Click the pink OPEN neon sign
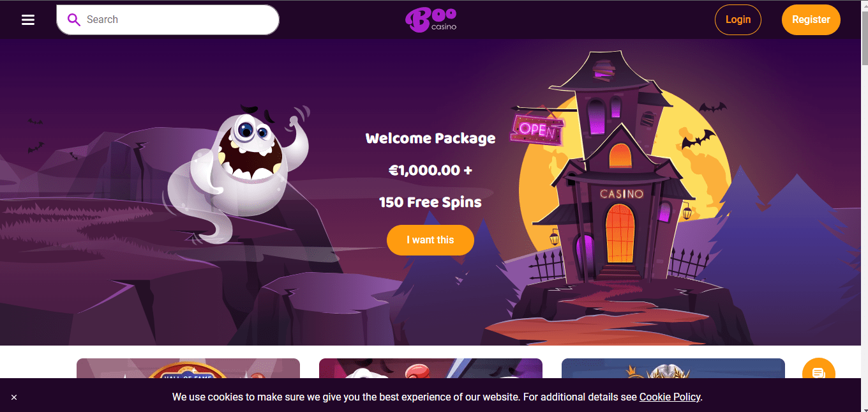The height and width of the screenshot is (412, 868). [537, 129]
